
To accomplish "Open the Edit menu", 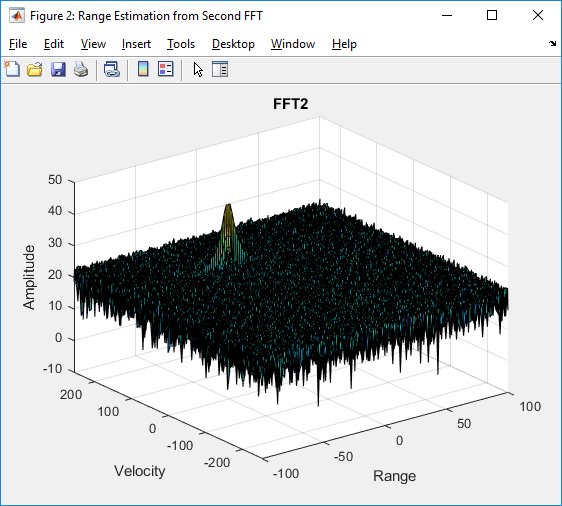I will pyautogui.click(x=54, y=44).
